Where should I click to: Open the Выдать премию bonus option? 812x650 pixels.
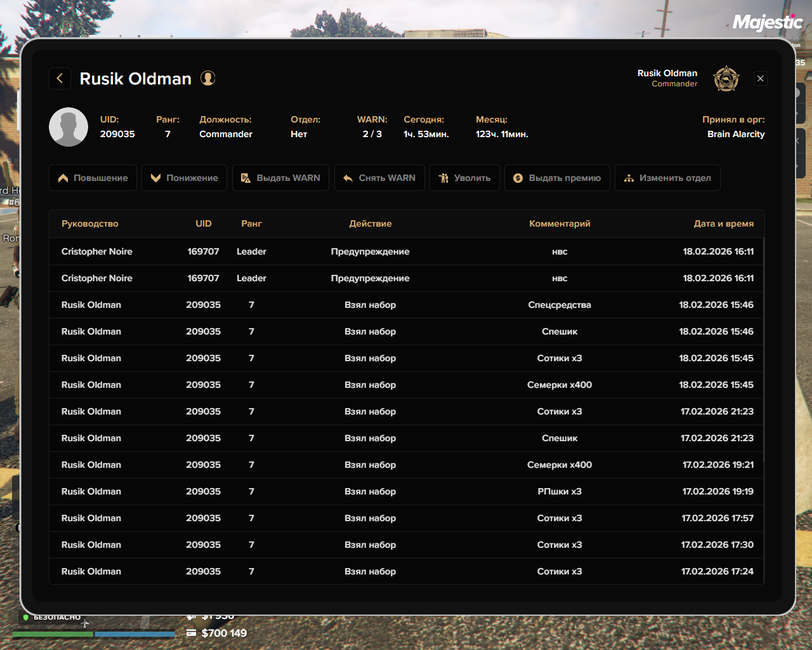[x=557, y=178]
